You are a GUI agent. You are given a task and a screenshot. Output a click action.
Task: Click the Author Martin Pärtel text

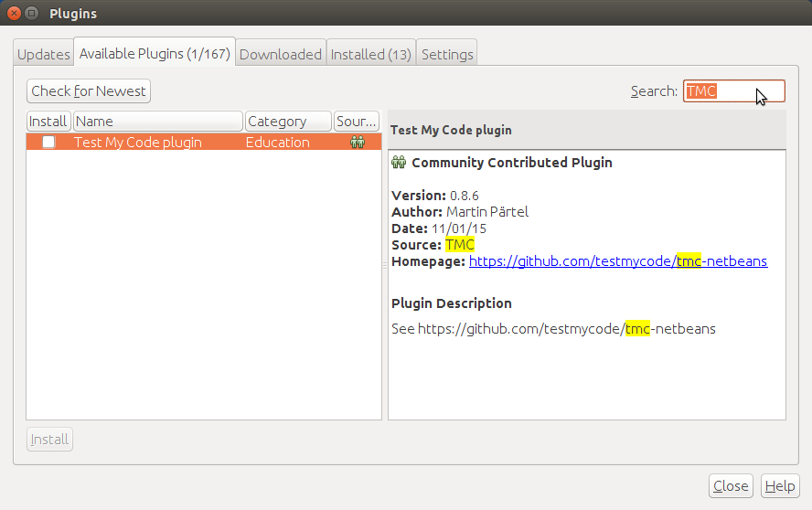pyautogui.click(x=460, y=212)
